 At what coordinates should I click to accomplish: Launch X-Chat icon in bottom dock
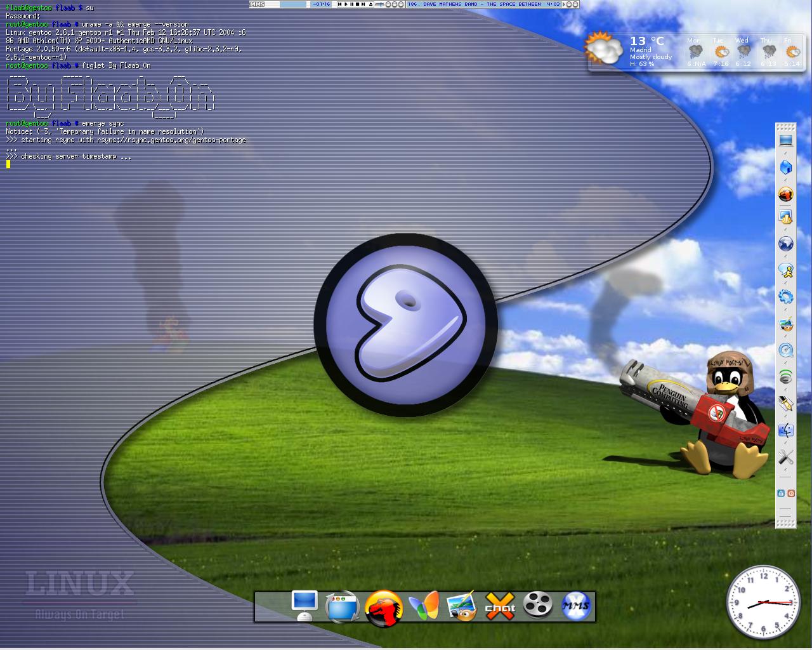pos(500,606)
